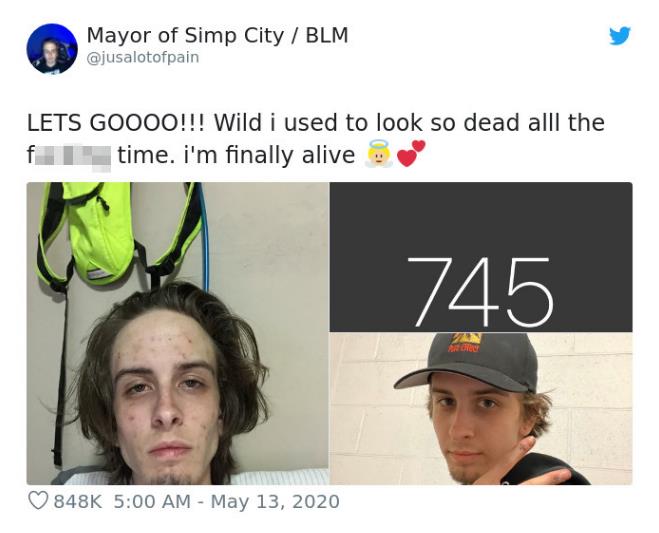Viewport: 659px width, 533px height.
Task: Click the angel emoji in tweet
Action: point(378,155)
